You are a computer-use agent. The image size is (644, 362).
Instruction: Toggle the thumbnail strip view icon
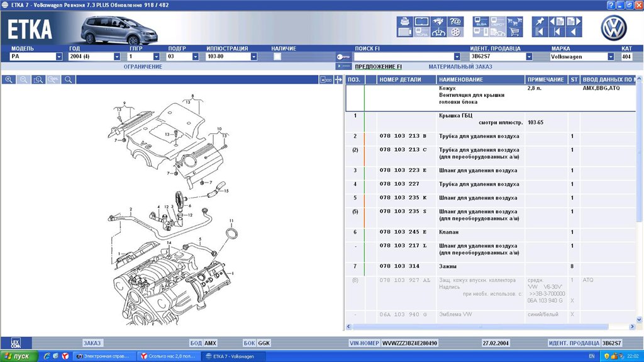326,79
